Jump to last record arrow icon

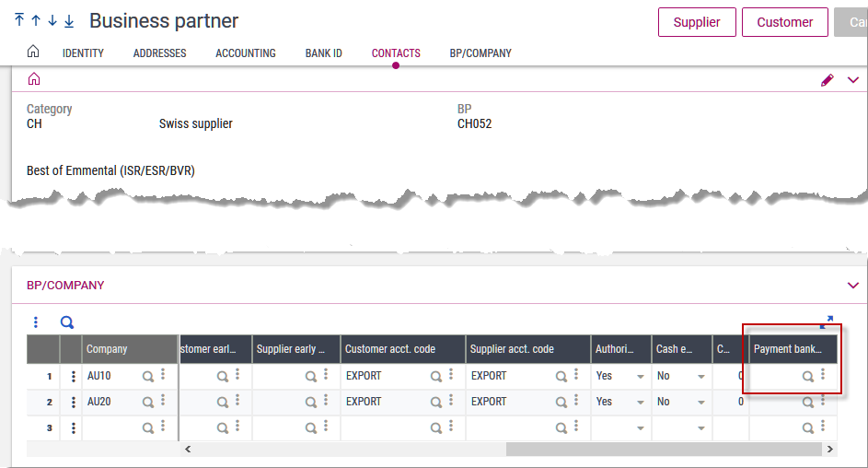pos(69,20)
